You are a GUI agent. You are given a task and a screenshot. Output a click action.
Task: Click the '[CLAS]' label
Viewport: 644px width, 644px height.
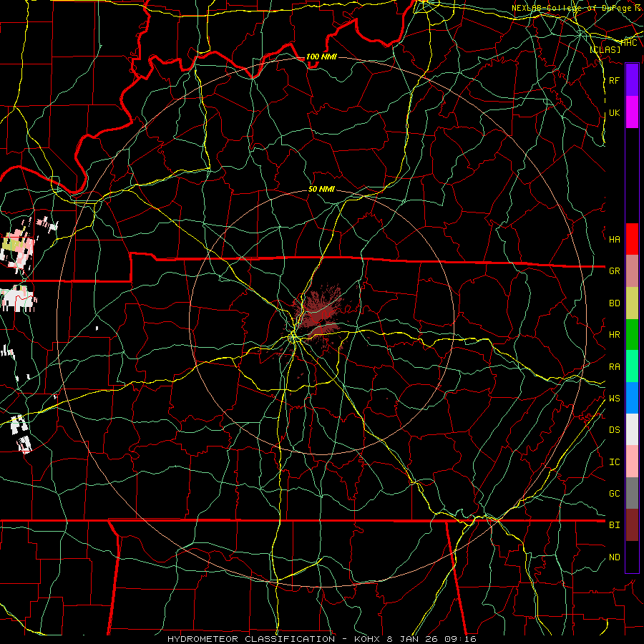point(605,49)
